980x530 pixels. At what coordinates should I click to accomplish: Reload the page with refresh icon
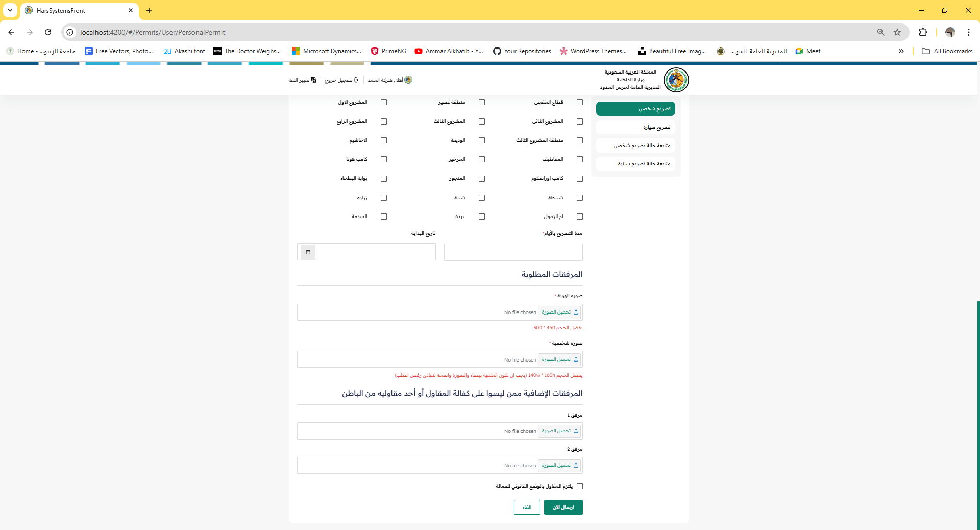coord(48,32)
